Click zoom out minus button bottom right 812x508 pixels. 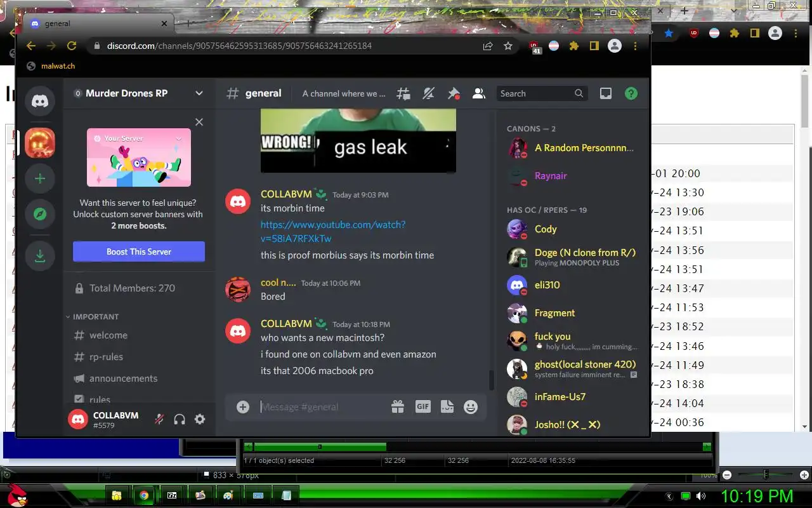point(727,475)
